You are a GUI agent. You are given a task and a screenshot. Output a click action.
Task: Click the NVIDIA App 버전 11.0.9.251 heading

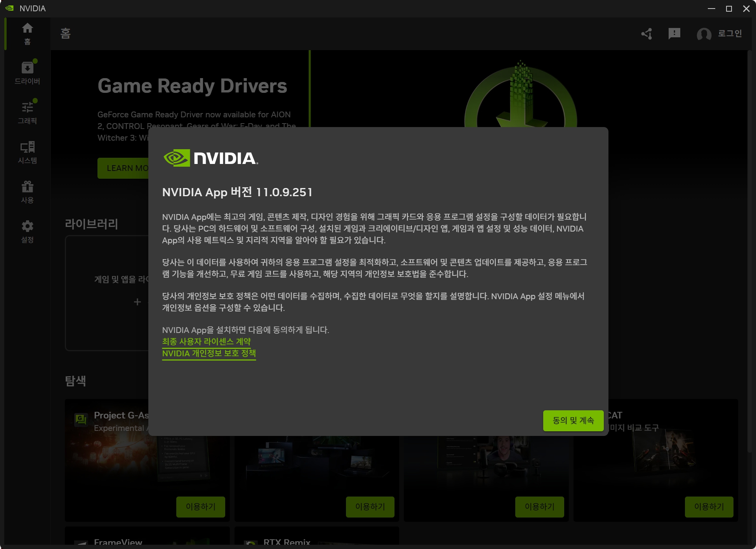[237, 192]
